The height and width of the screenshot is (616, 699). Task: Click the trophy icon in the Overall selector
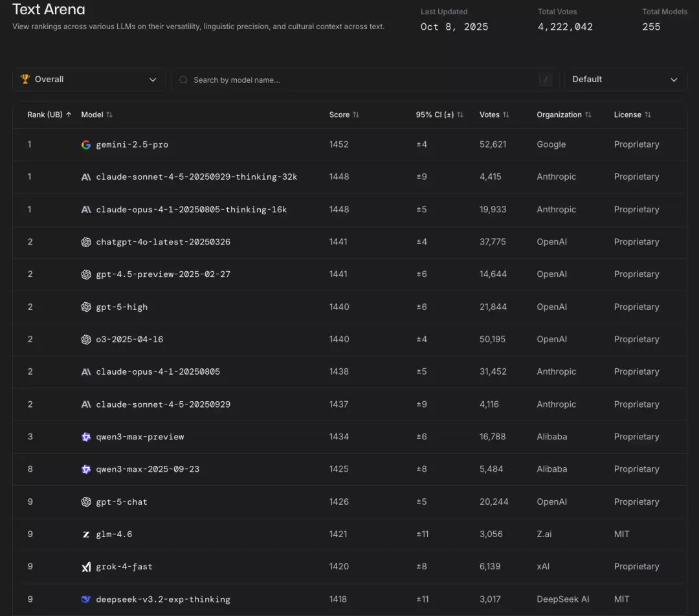pyautogui.click(x=26, y=79)
